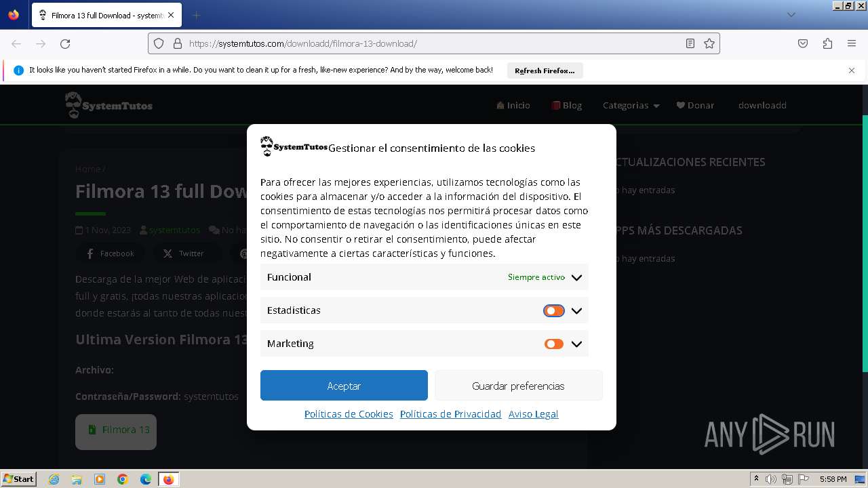
Task: Open Action Center flag tray icon
Action: pyautogui.click(x=803, y=479)
